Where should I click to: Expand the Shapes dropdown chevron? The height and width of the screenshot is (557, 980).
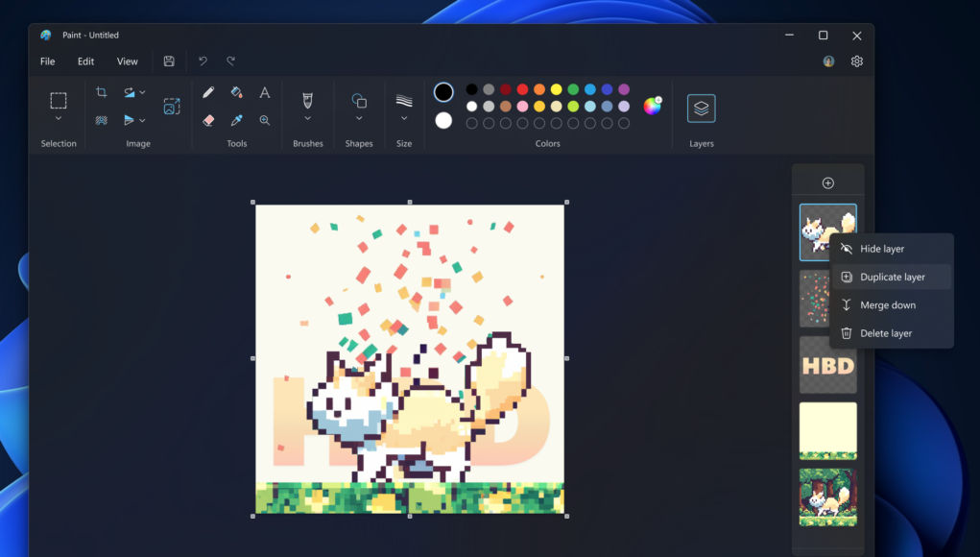coord(359,118)
